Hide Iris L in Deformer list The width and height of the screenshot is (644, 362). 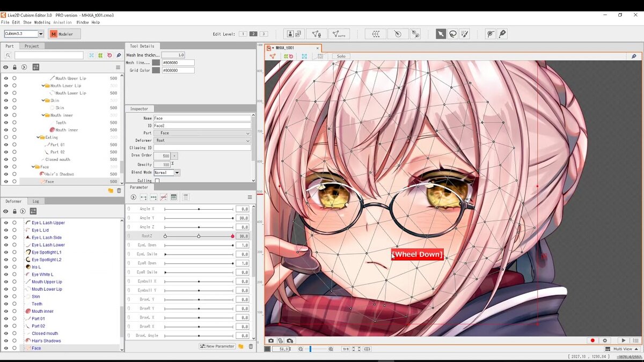[6, 267]
